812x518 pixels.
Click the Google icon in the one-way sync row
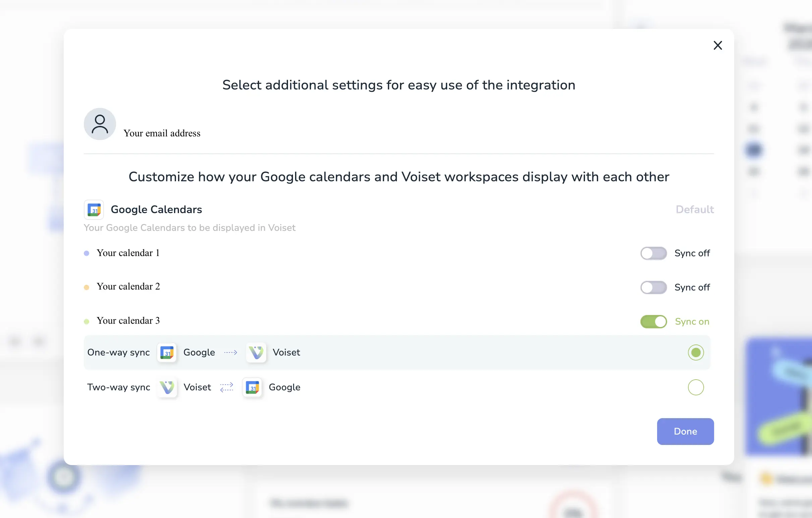pos(167,352)
